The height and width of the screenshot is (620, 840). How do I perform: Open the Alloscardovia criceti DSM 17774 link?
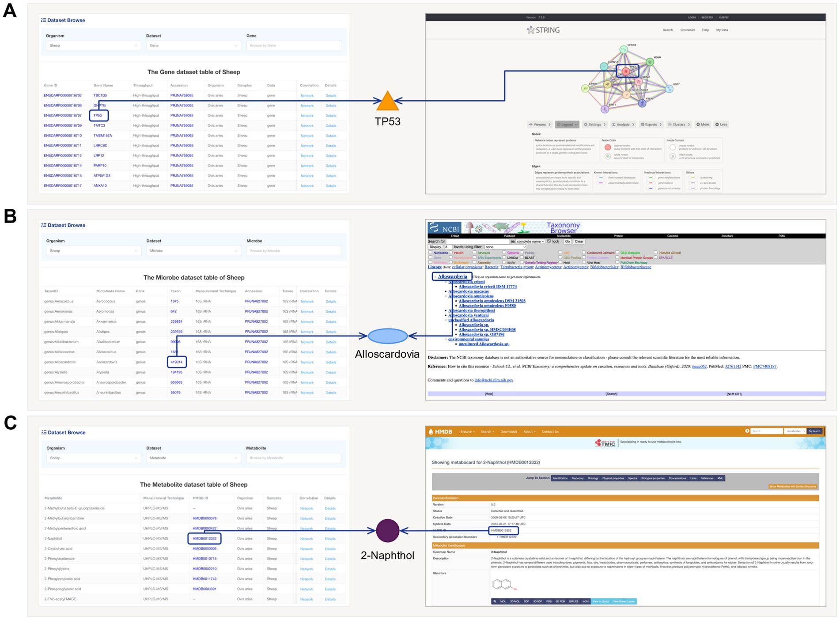pyautogui.click(x=488, y=286)
